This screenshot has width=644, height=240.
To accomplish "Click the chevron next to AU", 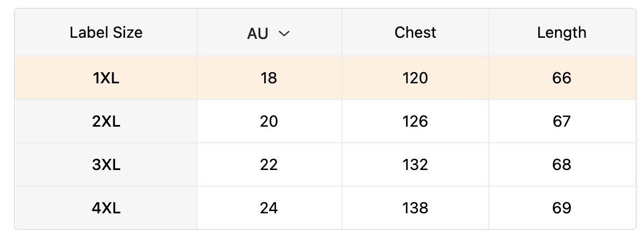I will point(284,33).
